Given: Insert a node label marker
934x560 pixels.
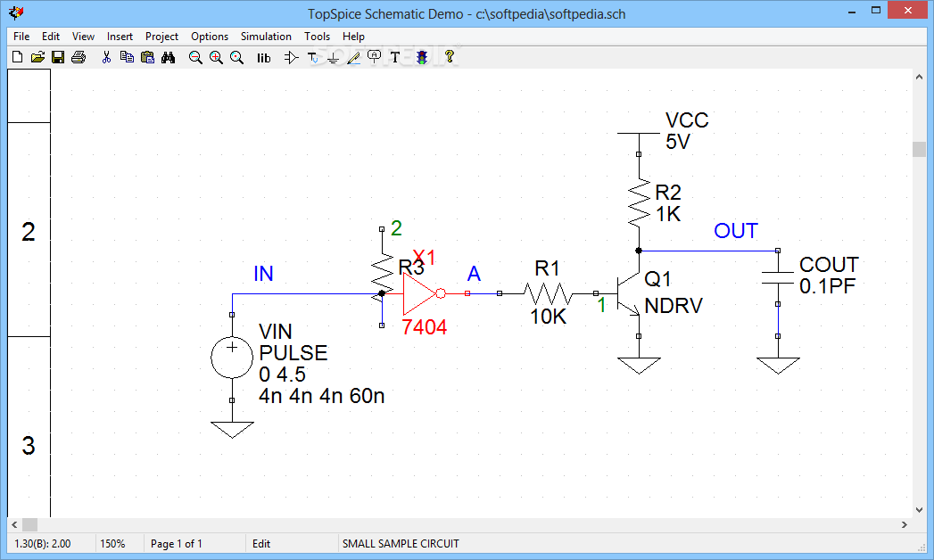Looking at the screenshot, I should coord(374,57).
